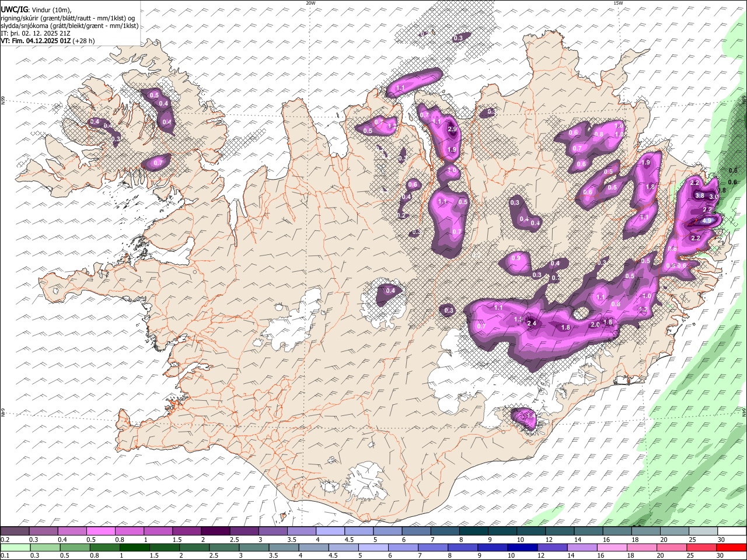Click the "slydda/snjókoma" legend description line
Image resolution: width=747 pixels, height=560 pixels.
pyautogui.click(x=70, y=26)
